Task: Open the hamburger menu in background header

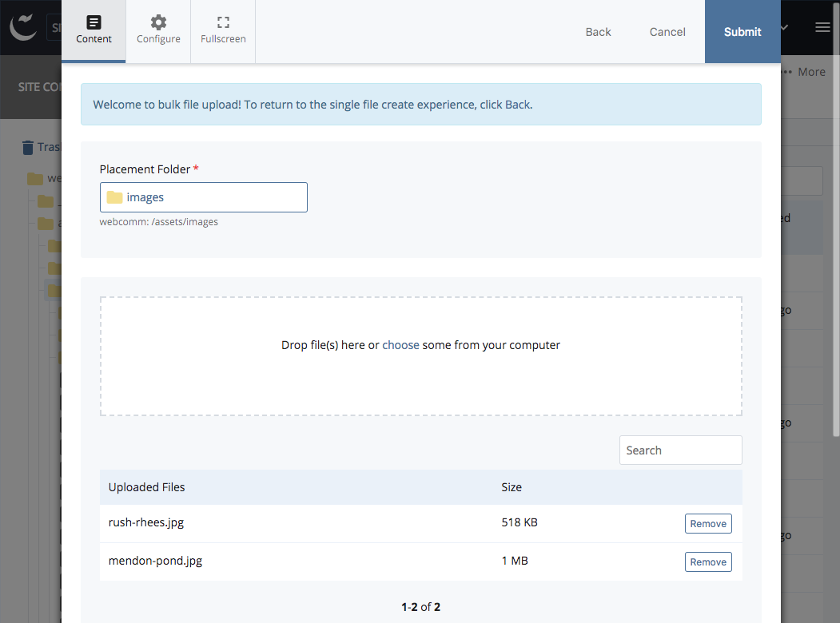Action: (x=822, y=27)
